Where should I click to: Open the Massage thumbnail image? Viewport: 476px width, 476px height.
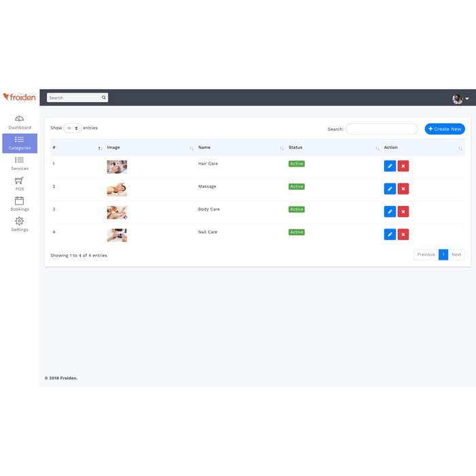(117, 190)
